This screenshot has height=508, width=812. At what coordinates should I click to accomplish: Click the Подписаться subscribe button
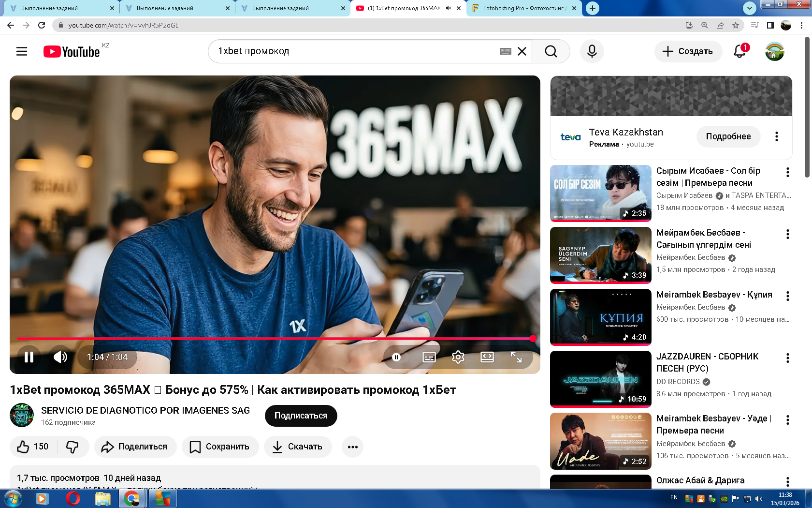pyautogui.click(x=301, y=416)
